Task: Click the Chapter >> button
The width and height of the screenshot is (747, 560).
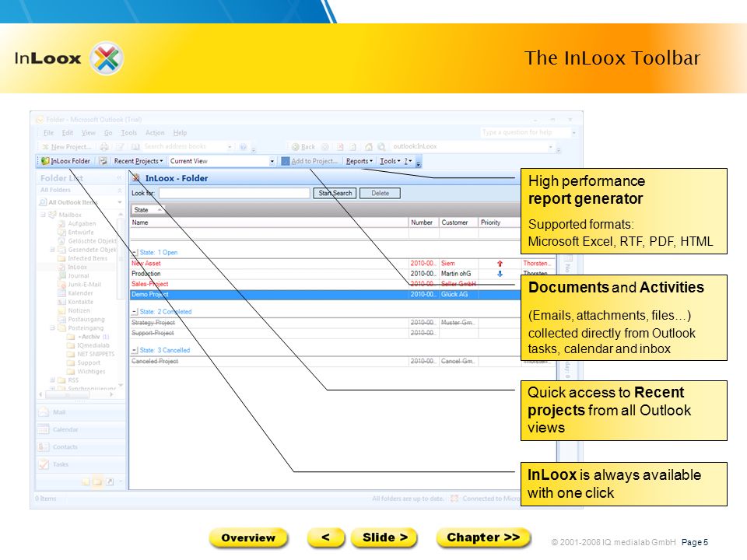Action: coord(483,537)
